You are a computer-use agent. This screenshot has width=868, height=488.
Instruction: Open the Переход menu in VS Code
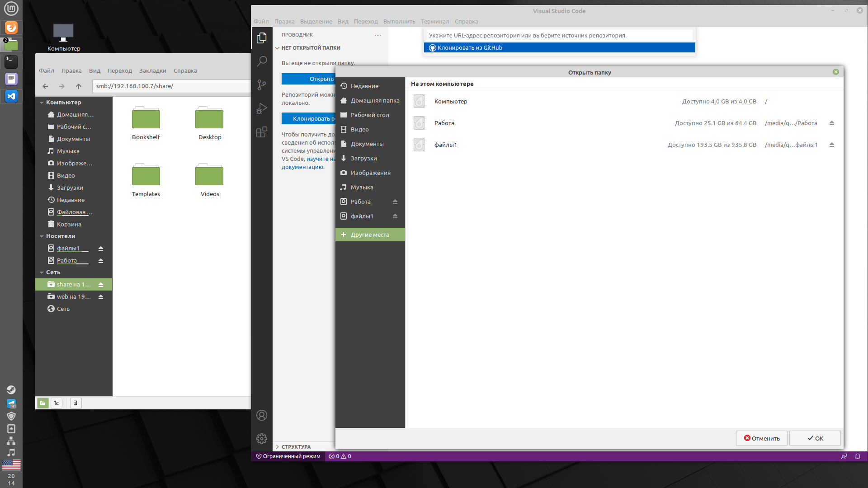tap(366, 21)
